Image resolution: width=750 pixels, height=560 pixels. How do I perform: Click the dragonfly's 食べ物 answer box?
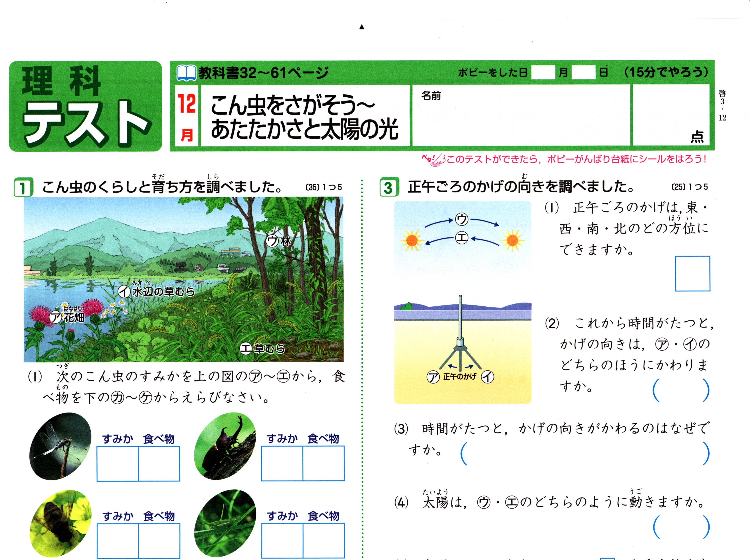(159, 463)
